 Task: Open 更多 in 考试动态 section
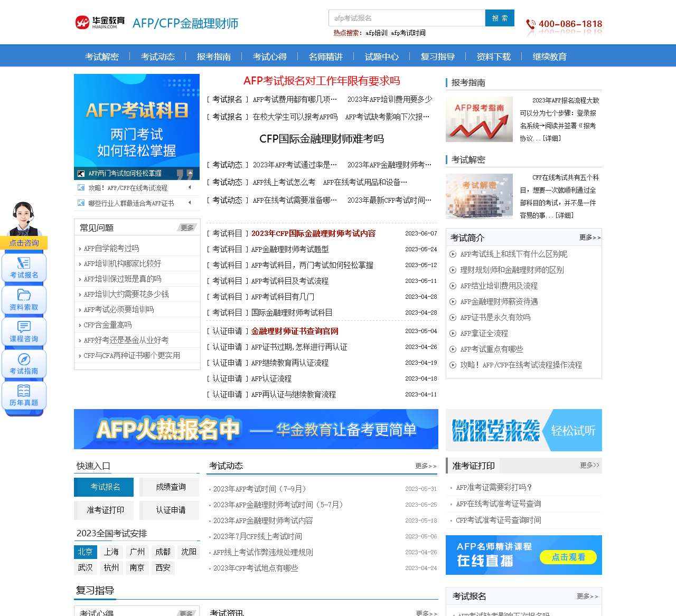426,466
